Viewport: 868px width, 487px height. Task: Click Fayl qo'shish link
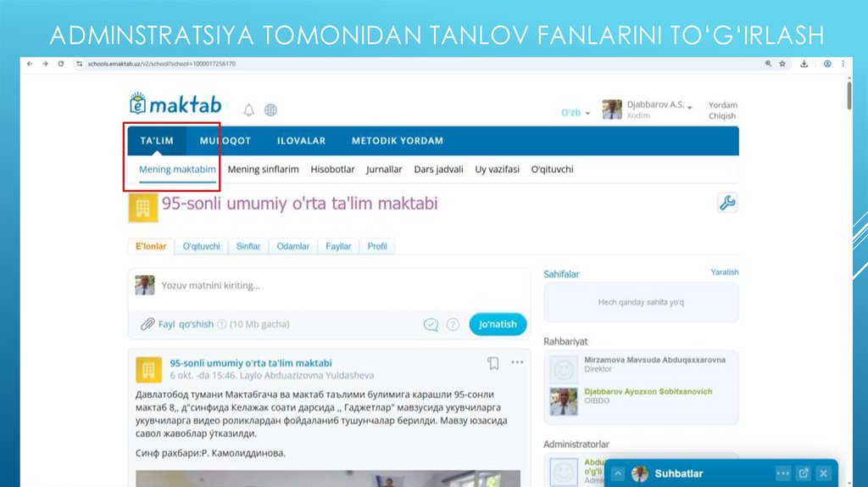(186, 324)
